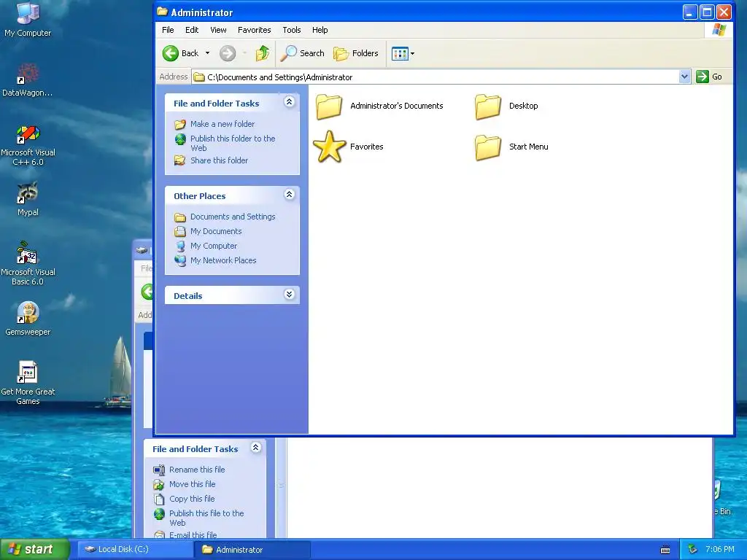Image resolution: width=747 pixels, height=560 pixels.
Task: Open the Tools menu
Action: click(292, 29)
